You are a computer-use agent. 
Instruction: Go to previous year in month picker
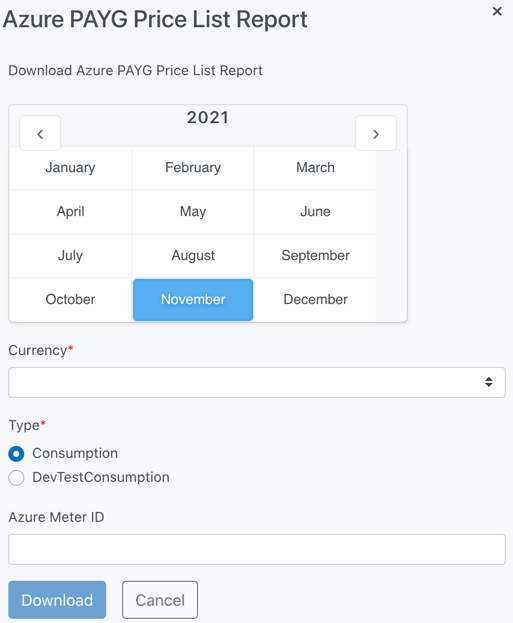[x=40, y=134]
